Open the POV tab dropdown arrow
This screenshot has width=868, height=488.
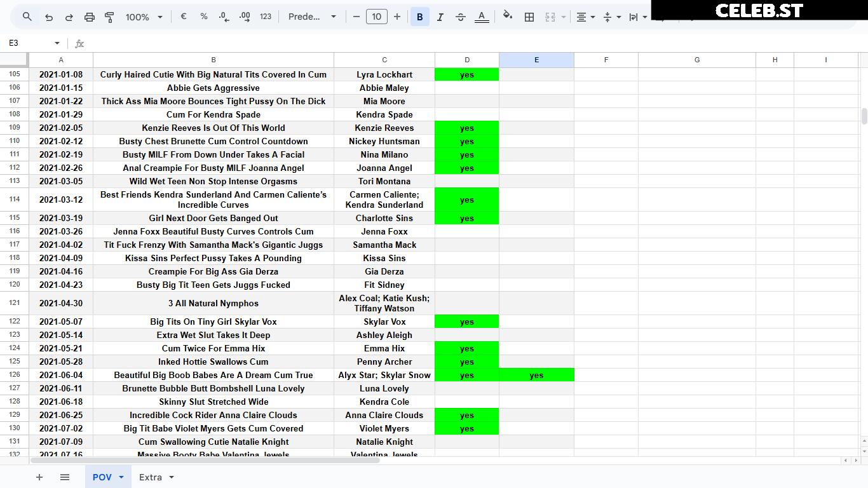tap(121, 477)
